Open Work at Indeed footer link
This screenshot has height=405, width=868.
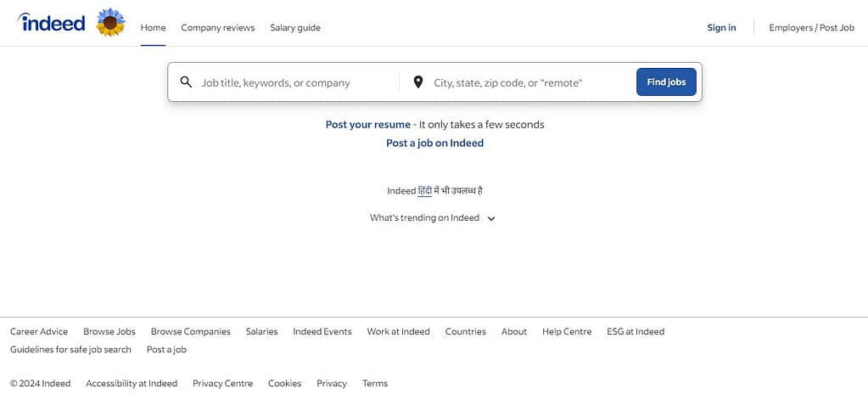point(398,331)
